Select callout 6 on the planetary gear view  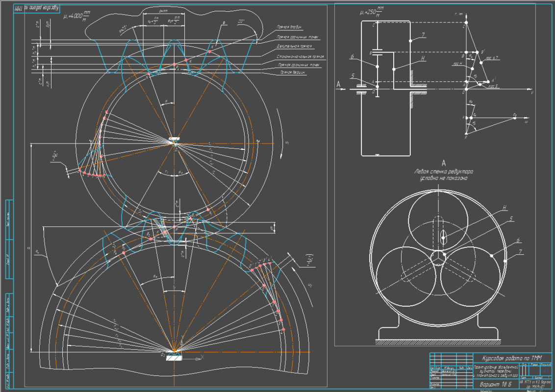tap(518, 241)
